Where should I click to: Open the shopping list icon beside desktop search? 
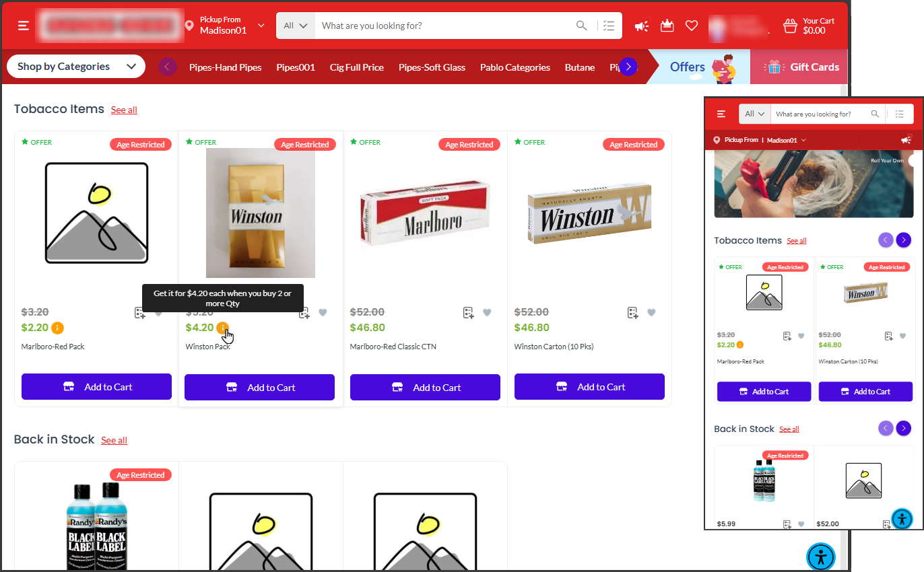609,26
